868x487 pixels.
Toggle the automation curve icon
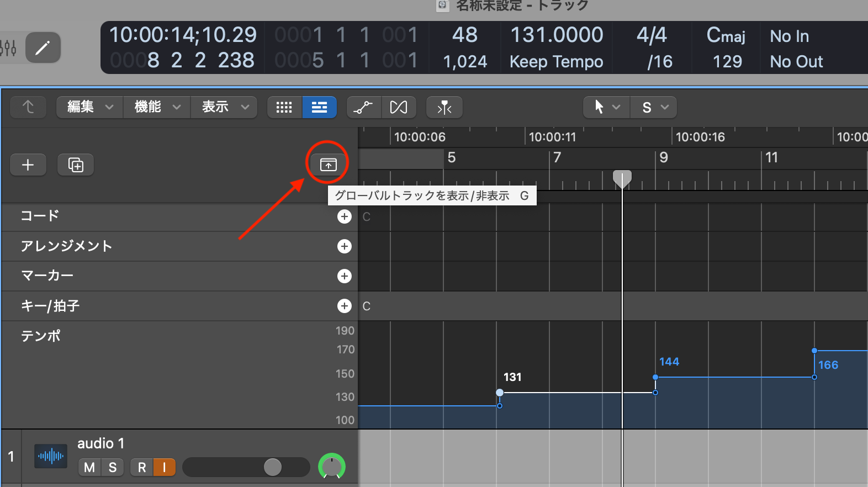[x=363, y=107]
